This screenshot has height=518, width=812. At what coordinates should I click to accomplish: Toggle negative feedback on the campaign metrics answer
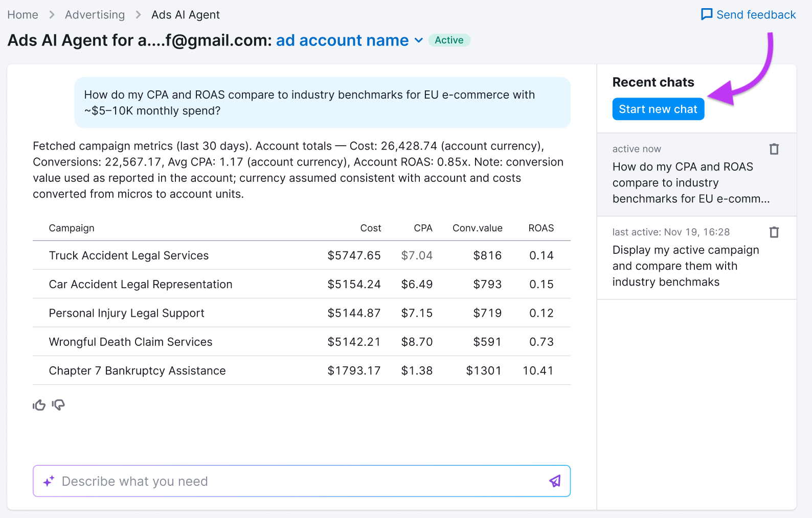58,405
